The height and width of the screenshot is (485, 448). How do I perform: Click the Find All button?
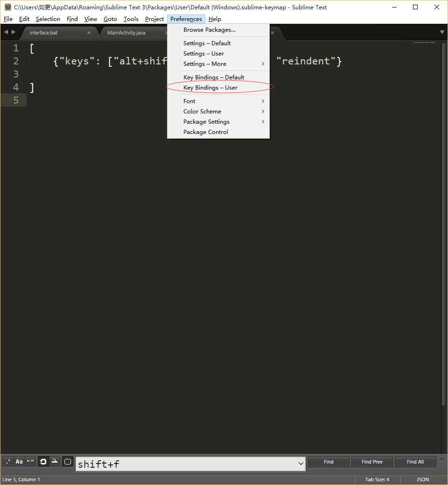415,461
